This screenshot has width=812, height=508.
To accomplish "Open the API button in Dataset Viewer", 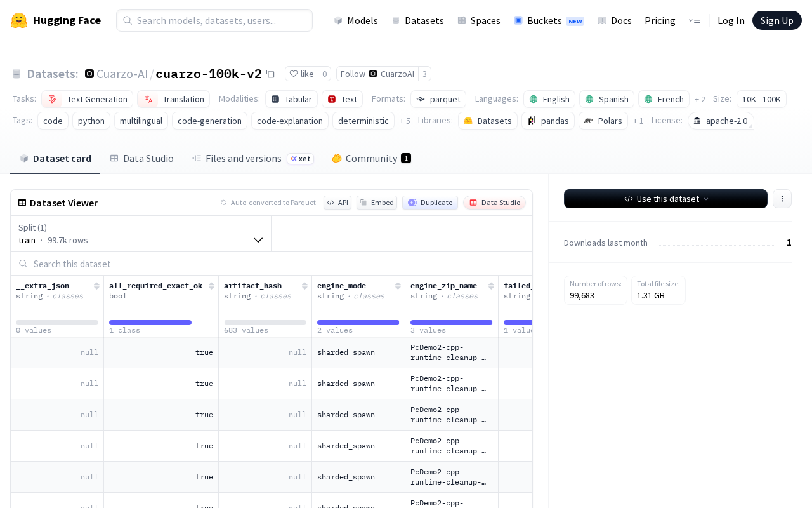I will coord(337,203).
